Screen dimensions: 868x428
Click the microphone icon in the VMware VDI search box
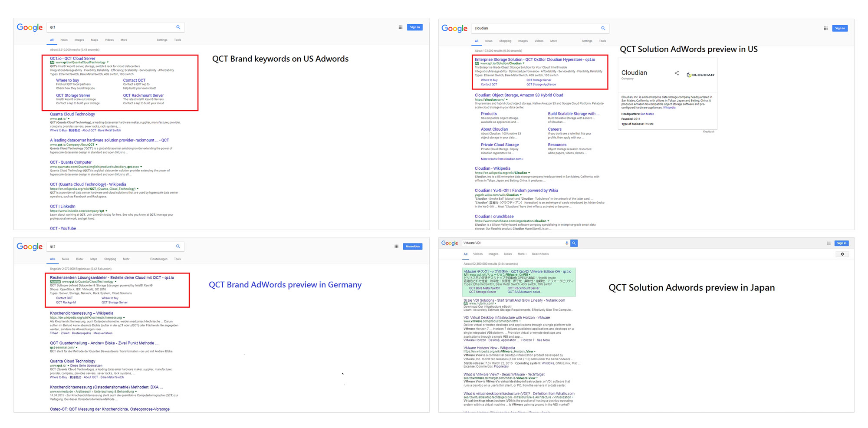tap(567, 243)
